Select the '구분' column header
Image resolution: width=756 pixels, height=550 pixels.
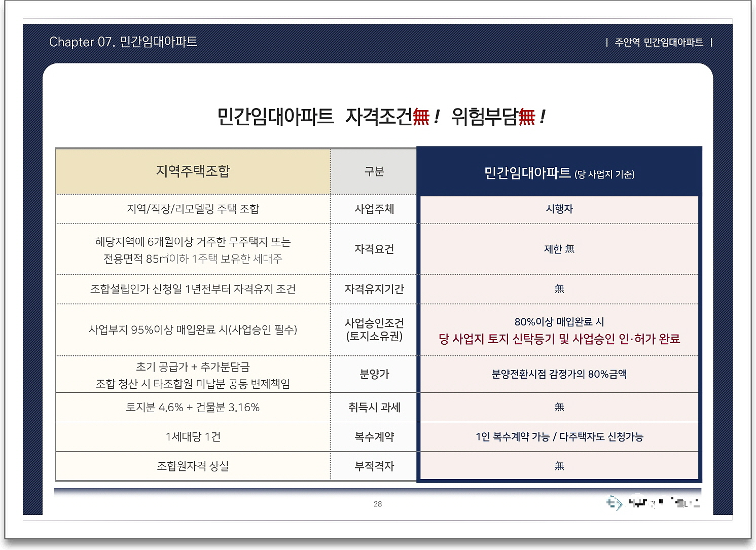coord(374,171)
